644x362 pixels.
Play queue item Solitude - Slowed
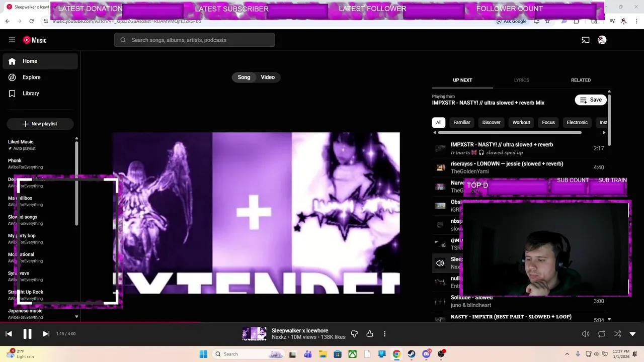coord(519,301)
